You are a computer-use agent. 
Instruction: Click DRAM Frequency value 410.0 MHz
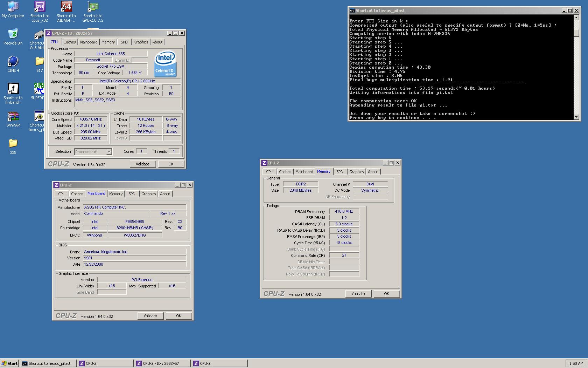[344, 212]
